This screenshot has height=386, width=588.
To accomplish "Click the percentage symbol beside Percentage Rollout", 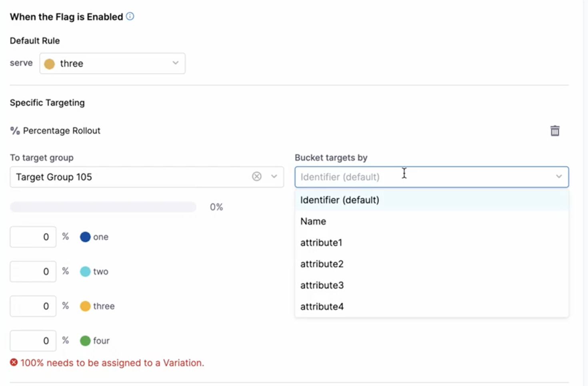I will [x=14, y=131].
